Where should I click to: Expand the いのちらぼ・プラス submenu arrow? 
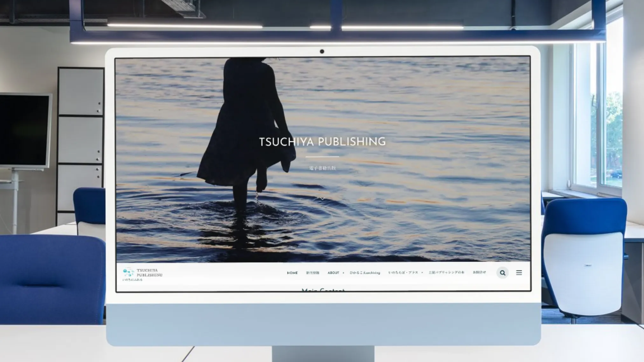(422, 273)
